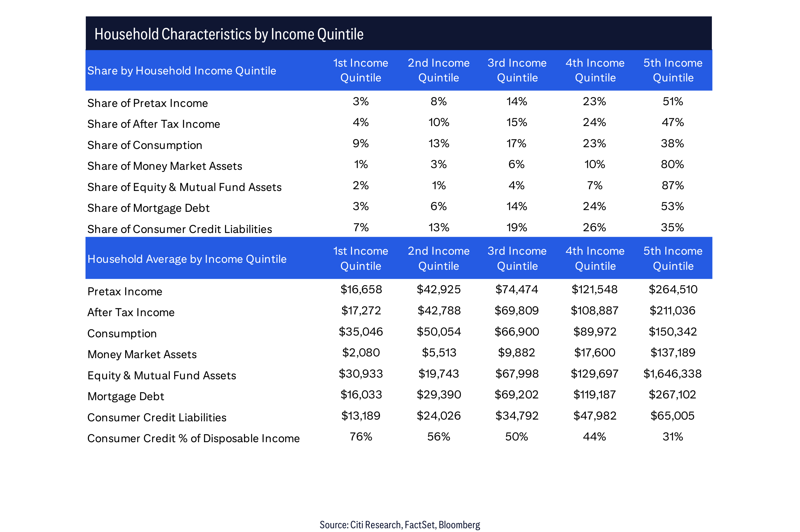Select the 53% mortgage debt share cell
This screenshot has width=800, height=532.
672,206
